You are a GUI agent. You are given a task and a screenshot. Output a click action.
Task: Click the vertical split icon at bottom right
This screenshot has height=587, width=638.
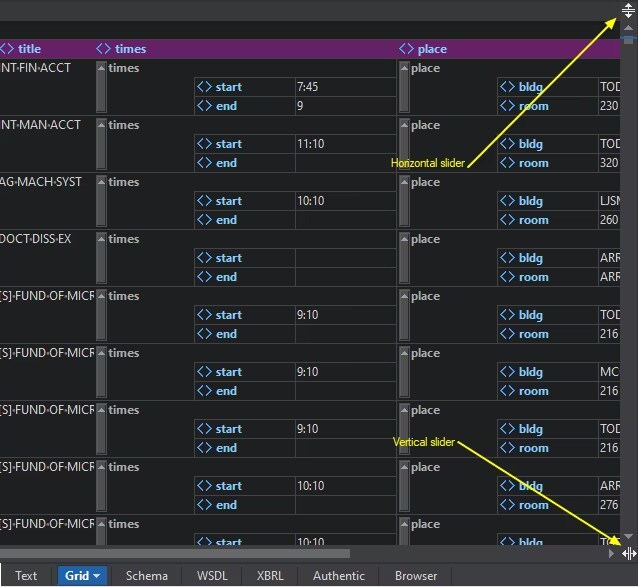(x=629, y=552)
